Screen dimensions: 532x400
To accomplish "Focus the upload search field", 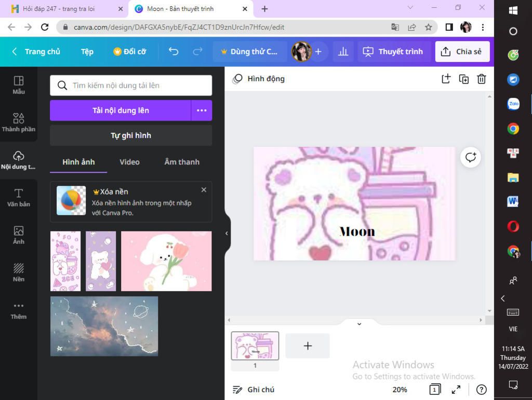I will [x=131, y=85].
